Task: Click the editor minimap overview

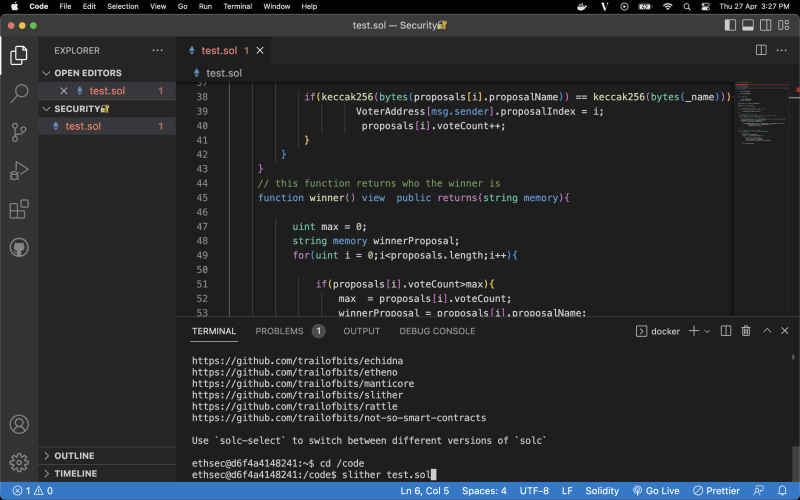Action: (762, 199)
